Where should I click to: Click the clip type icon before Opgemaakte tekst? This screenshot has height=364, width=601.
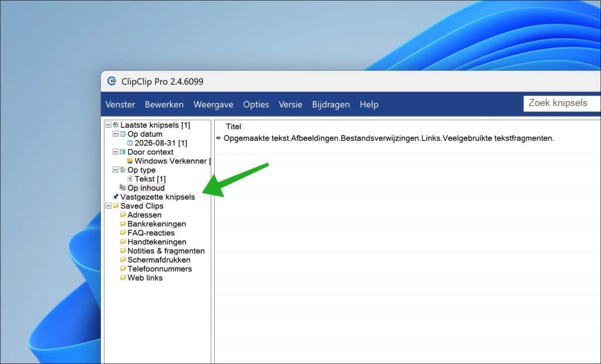218,138
